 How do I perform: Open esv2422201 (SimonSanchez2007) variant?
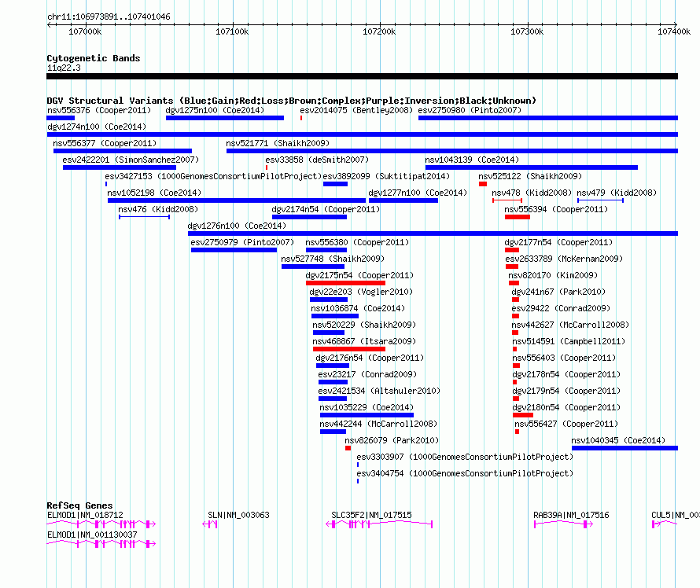131,160
